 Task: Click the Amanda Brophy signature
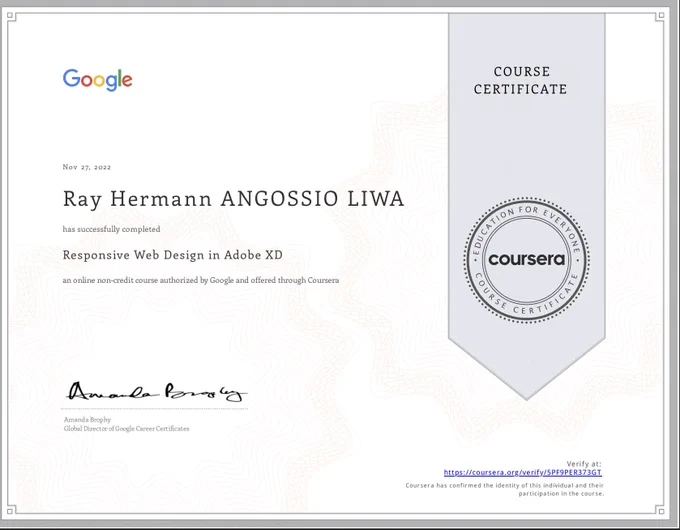coord(157,392)
